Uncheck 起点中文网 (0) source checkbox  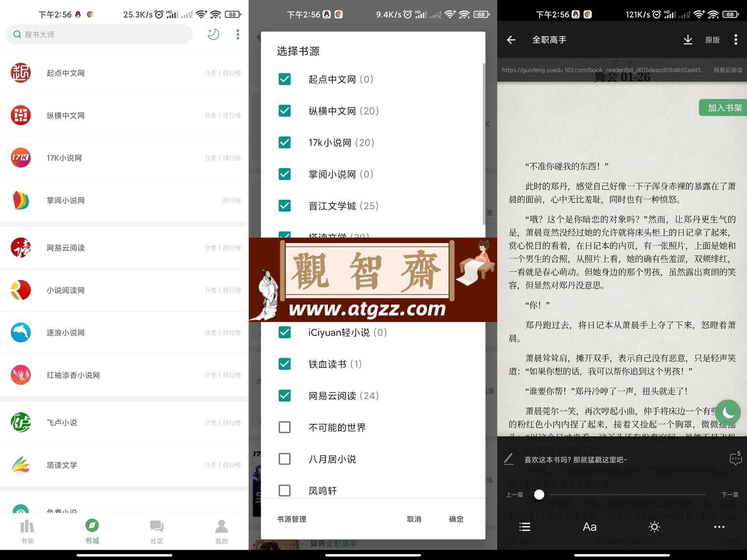(284, 79)
